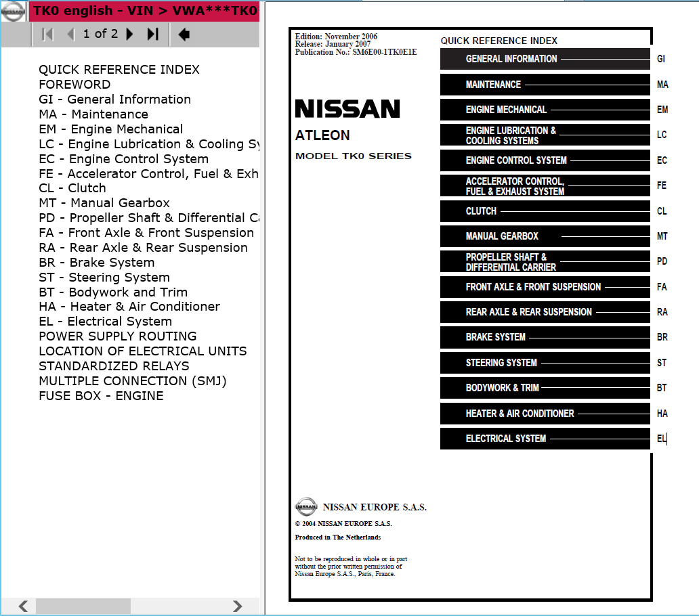699x616 pixels.
Task: Open MT - Manual Gearbox section
Action: [104, 202]
